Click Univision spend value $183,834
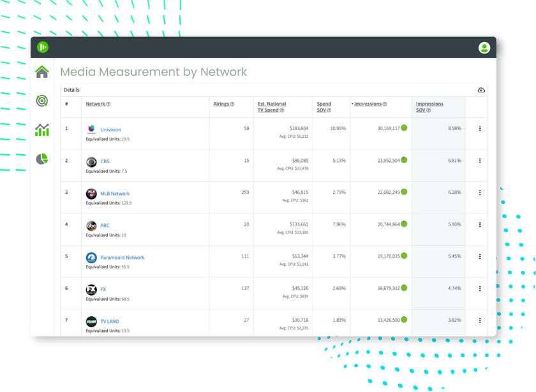Image resolution: width=536 pixels, height=392 pixels. pos(299,128)
